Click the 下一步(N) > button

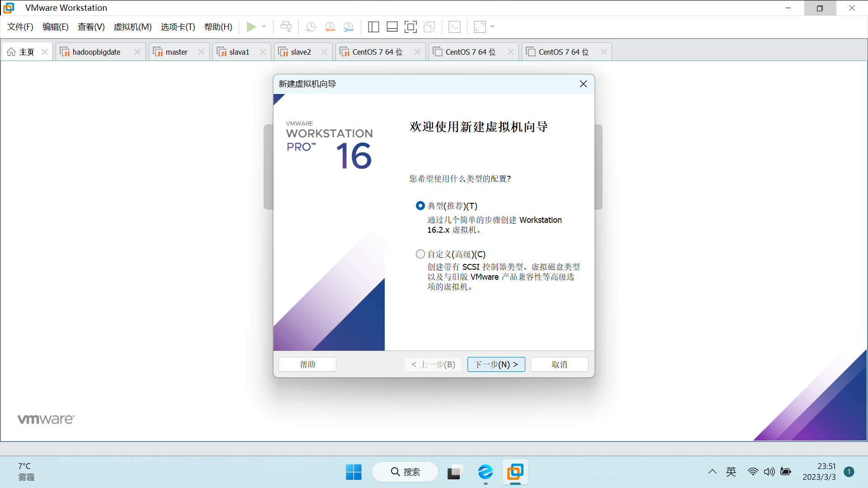pos(496,365)
